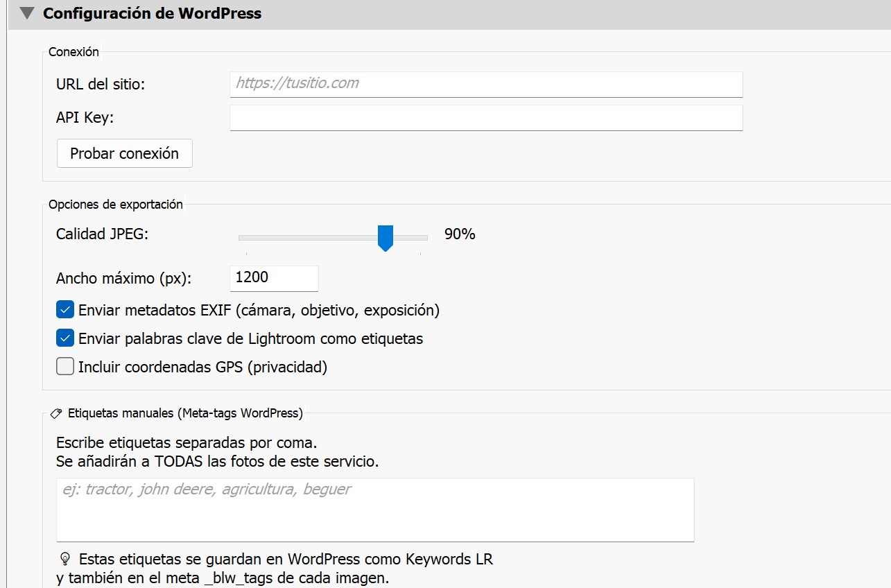Click the 'API Key:' label

pos(85,118)
